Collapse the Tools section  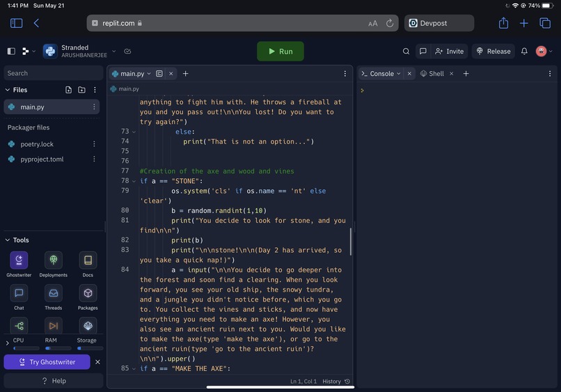click(x=8, y=240)
